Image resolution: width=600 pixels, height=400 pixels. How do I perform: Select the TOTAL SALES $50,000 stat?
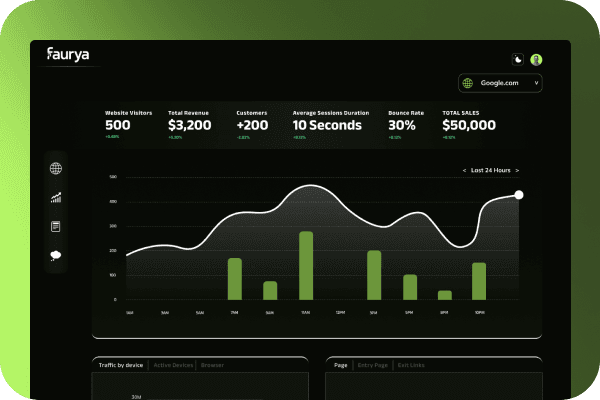coord(469,124)
